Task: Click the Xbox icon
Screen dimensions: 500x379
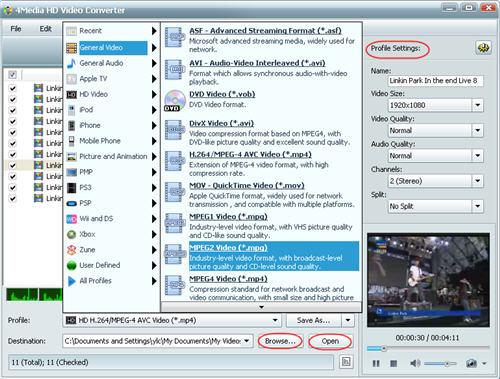Action: tap(71, 234)
